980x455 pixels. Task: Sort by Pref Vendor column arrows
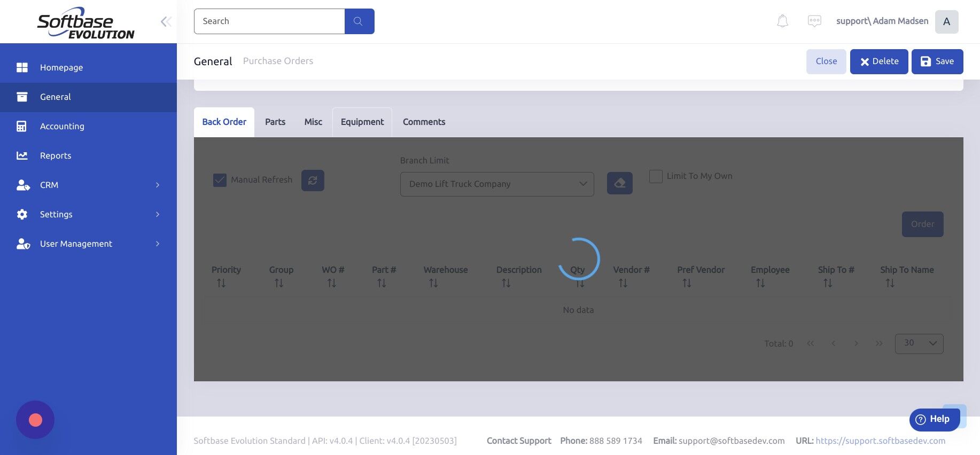687,283
